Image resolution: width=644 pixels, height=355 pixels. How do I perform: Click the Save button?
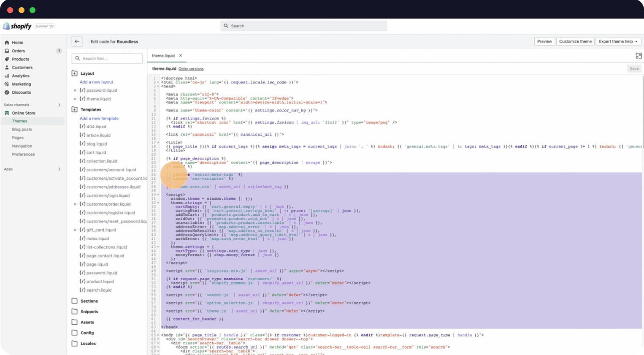tap(634, 69)
